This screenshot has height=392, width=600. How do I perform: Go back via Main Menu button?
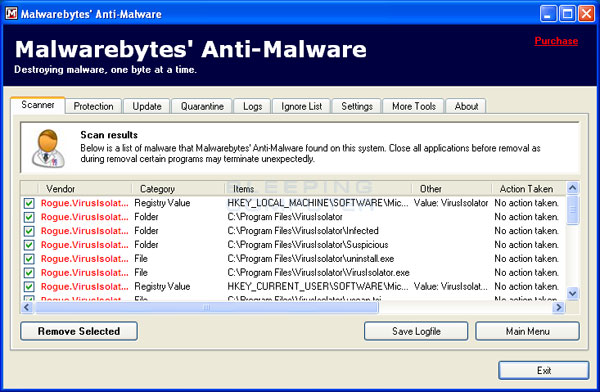[x=527, y=331]
